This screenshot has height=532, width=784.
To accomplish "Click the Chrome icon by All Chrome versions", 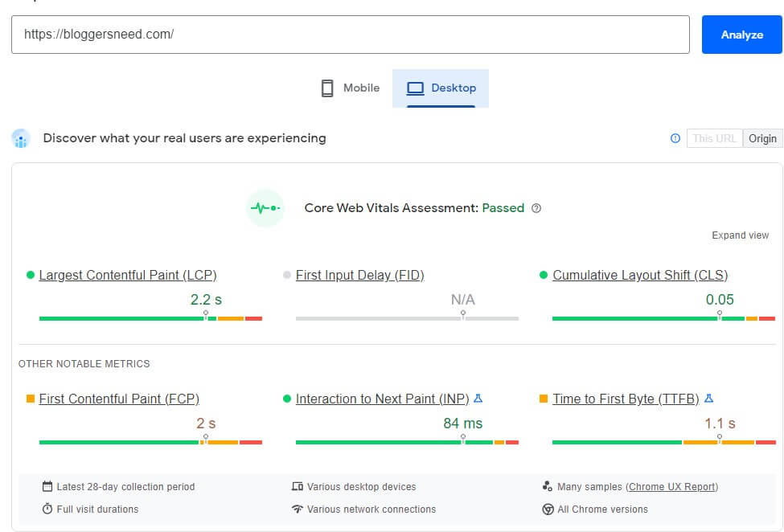I will pos(548,509).
